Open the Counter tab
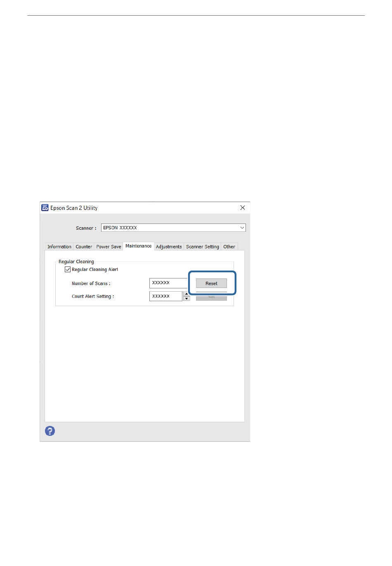Image resolution: width=392 pixels, height=566 pixels. point(84,247)
